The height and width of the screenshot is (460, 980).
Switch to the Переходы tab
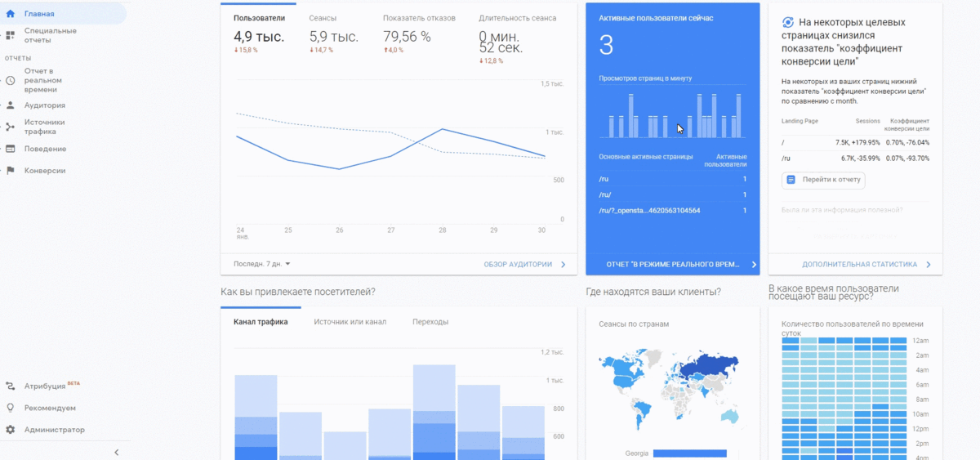(x=430, y=322)
